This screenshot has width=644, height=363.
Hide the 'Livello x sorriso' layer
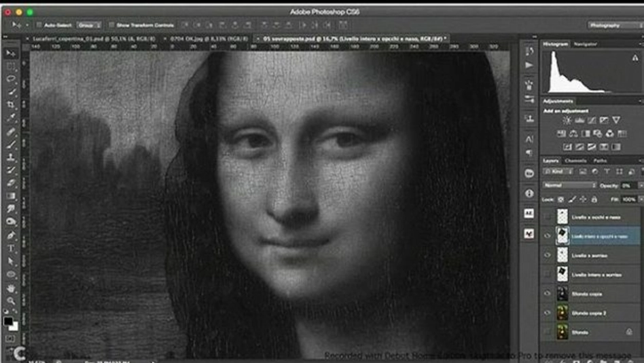(x=547, y=255)
